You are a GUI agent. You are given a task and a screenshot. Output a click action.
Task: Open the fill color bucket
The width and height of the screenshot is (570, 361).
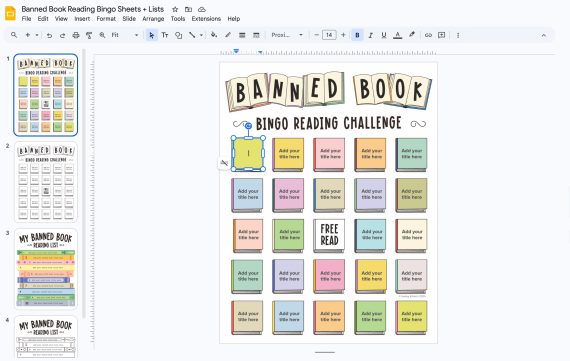pos(214,35)
